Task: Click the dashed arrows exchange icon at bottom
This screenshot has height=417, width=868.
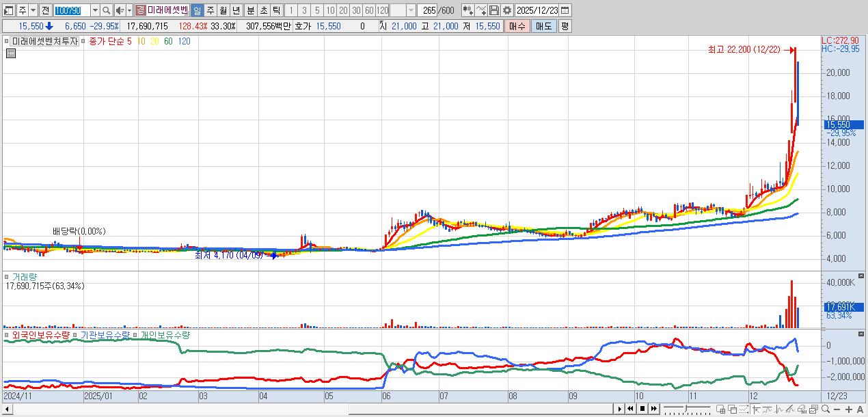Action: click(x=744, y=409)
